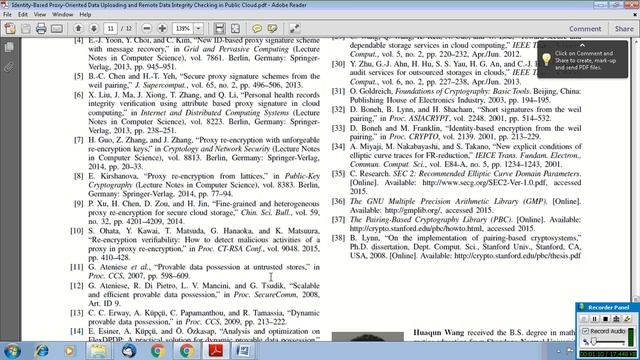
Task: Go to next page with down arrow
Action: click(x=94, y=28)
